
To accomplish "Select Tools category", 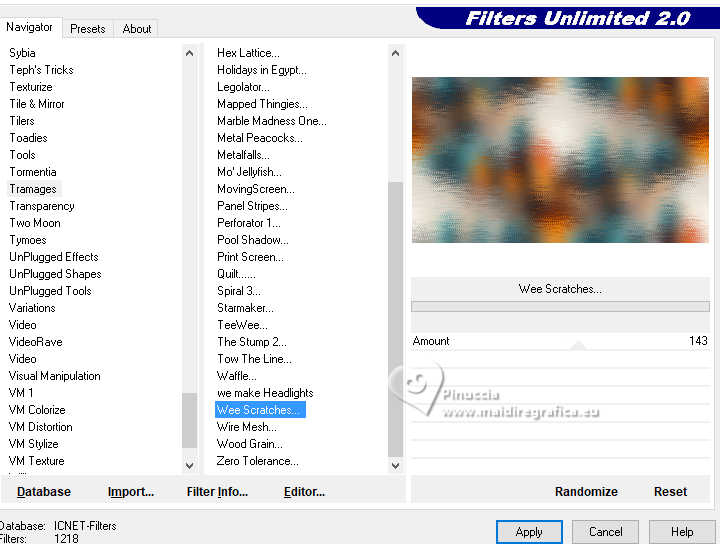I will click(22, 155).
